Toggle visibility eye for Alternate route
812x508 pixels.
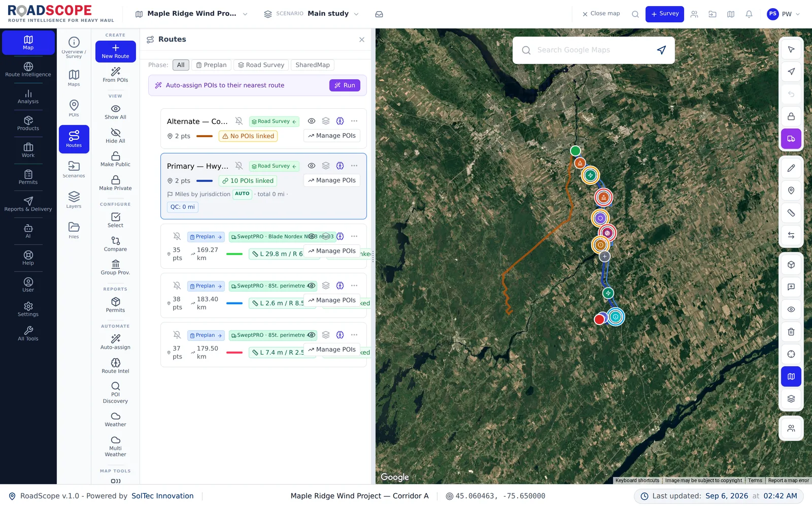pyautogui.click(x=312, y=121)
